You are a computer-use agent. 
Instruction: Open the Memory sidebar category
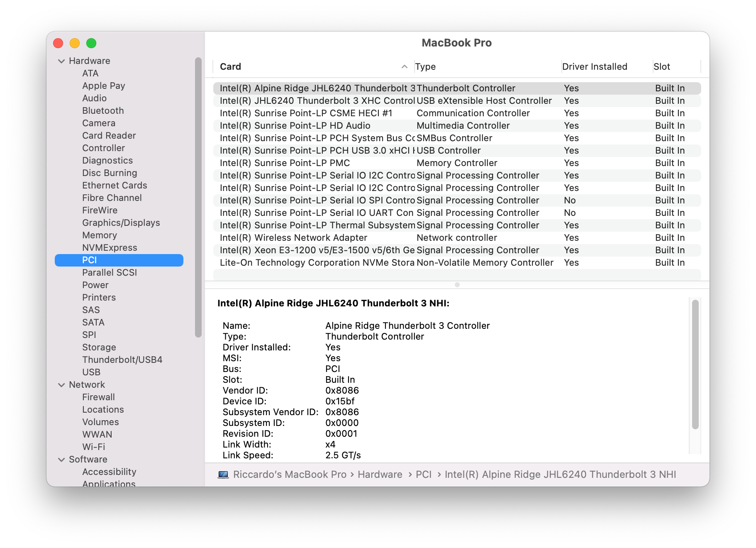point(100,235)
